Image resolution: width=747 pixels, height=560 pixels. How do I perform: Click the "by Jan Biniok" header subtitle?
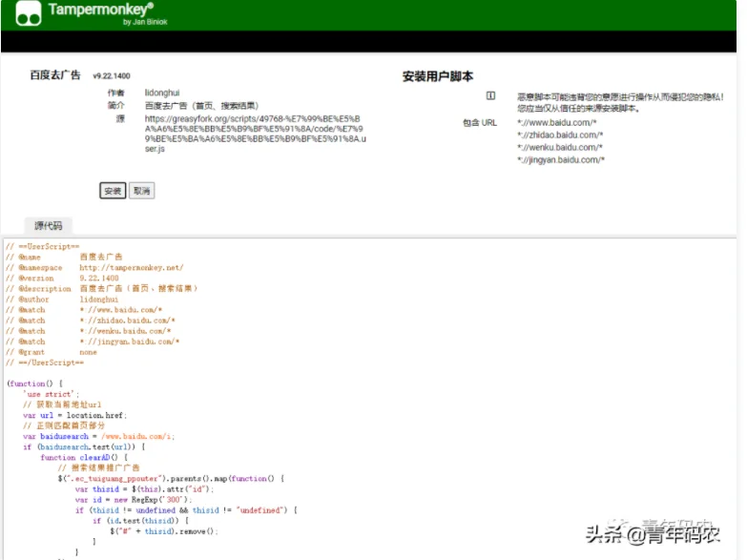tap(145, 22)
